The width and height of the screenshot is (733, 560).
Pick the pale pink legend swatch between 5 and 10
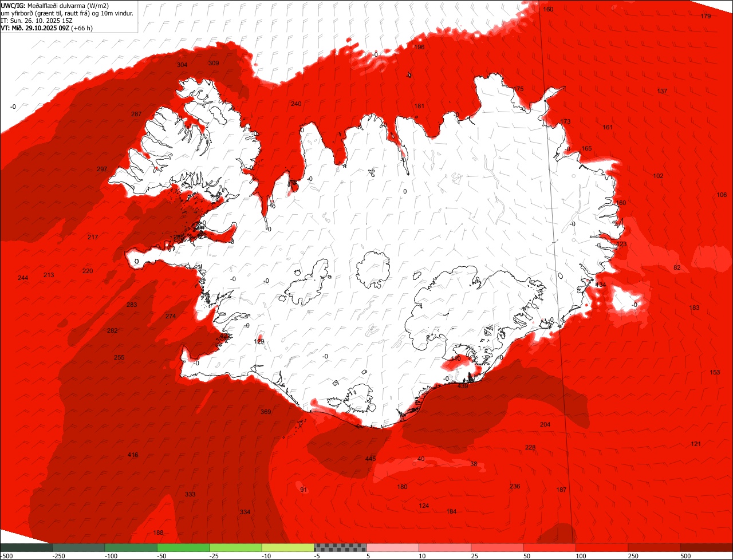[392, 547]
